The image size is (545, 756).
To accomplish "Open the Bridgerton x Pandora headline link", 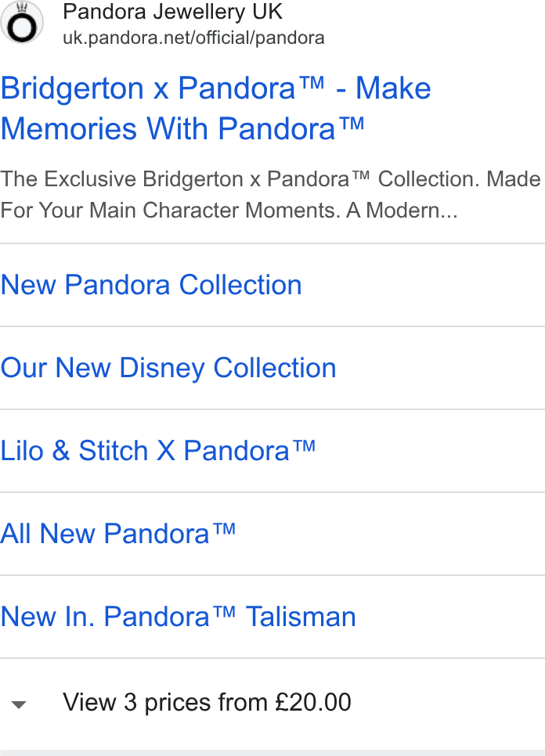I will tap(215, 108).
